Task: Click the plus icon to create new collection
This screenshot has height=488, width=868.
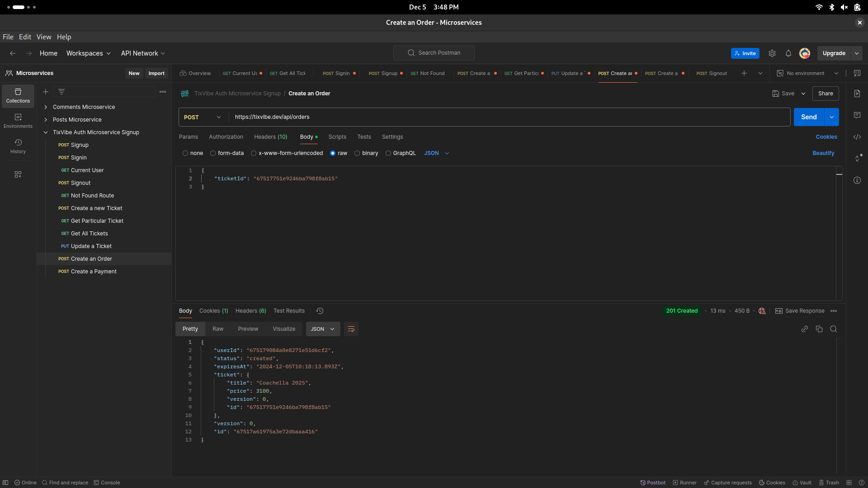Action: pyautogui.click(x=46, y=92)
